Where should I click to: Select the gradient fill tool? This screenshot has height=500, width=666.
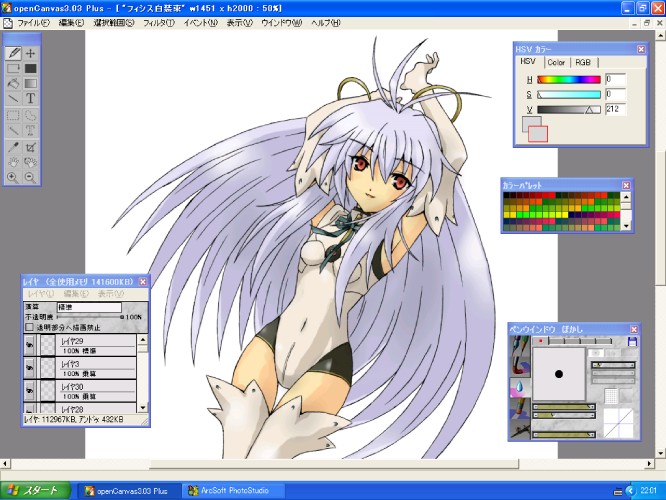click(30, 83)
